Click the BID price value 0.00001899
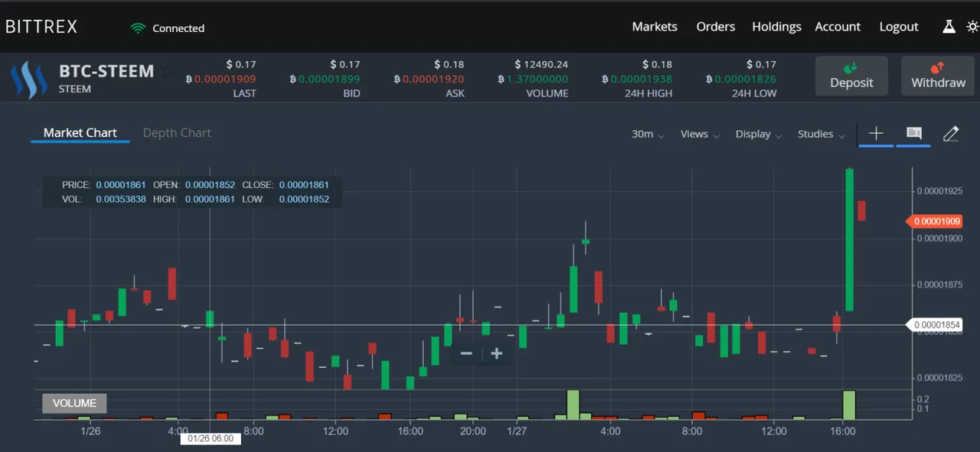980x452 pixels. 325,79
